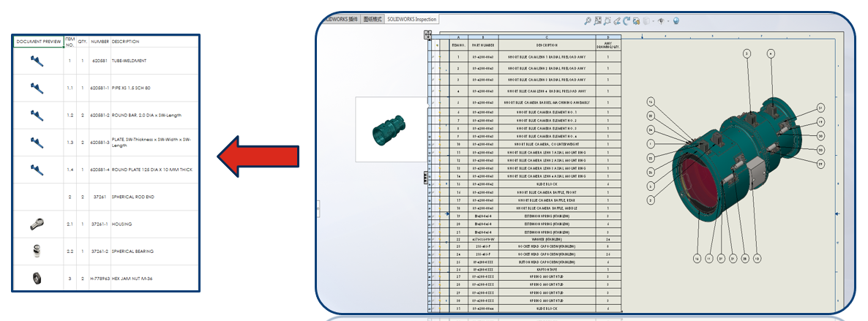
Task: Click the Zoom to Area icon
Action: coord(598,20)
